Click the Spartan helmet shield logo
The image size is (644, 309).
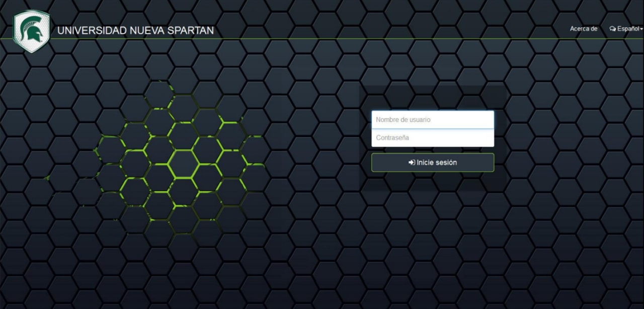pos(32,31)
